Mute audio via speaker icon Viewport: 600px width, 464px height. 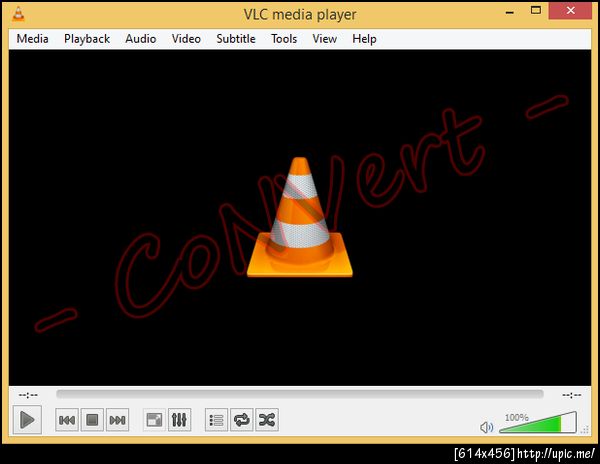coord(486,427)
